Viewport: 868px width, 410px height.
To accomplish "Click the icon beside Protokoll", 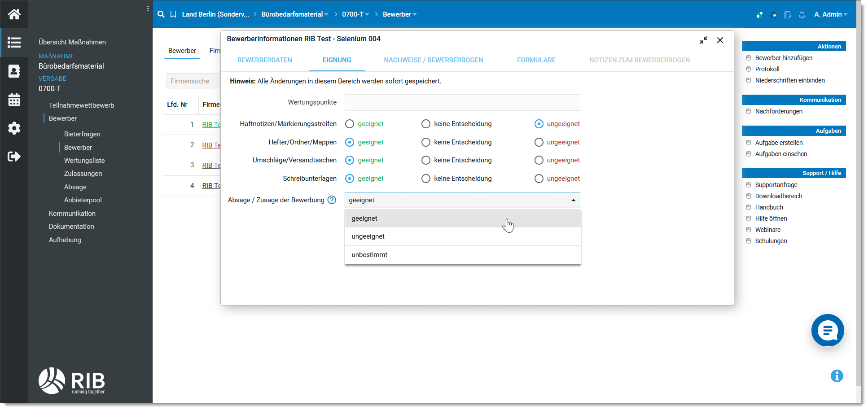I will [749, 69].
